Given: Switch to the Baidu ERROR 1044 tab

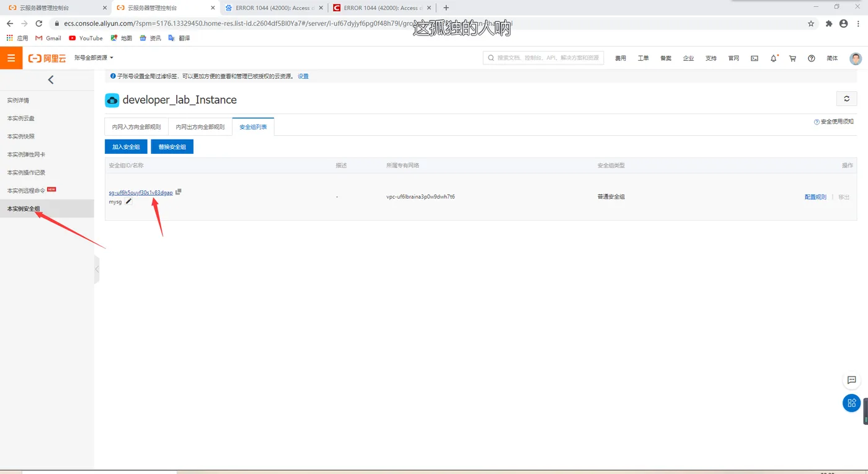Looking at the screenshot, I should 273,8.
